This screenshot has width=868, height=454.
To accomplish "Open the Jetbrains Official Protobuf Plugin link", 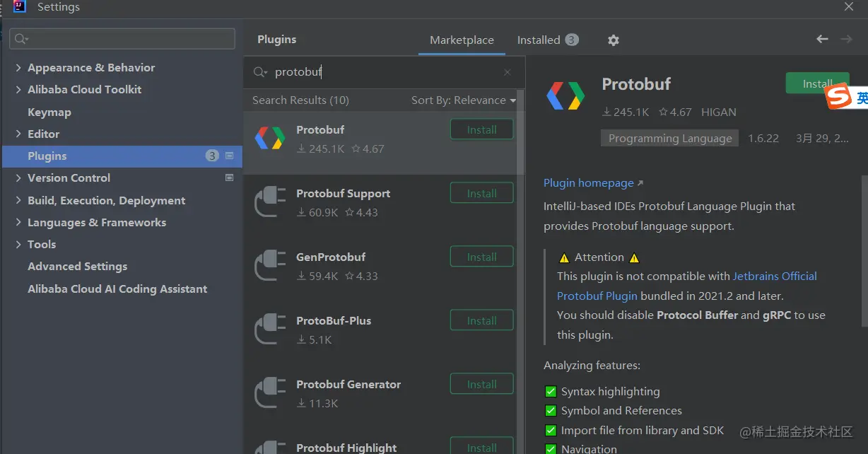I will [687, 286].
